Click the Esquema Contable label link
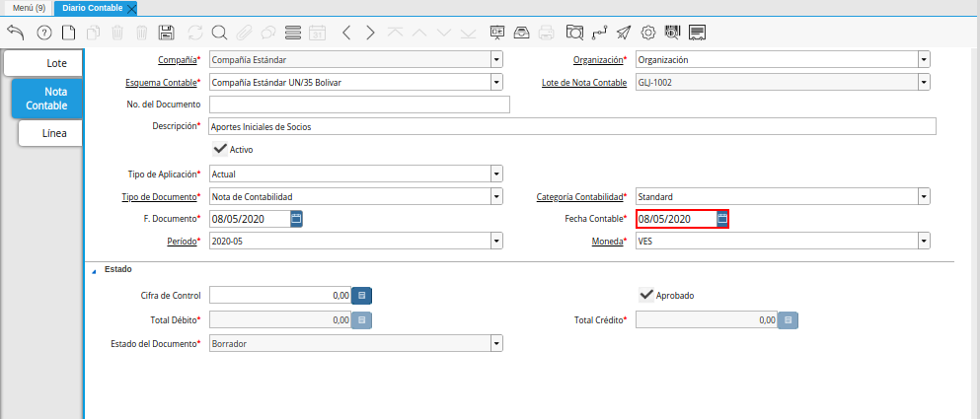980x419 pixels. (x=161, y=82)
